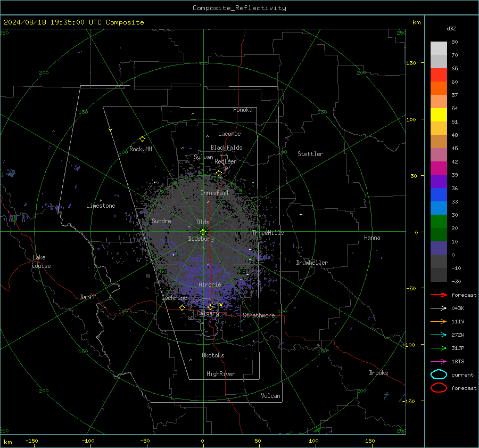Viewport: 479px width, 448px height.
Task: Click the yellow diamond marker above Calgary
Action: click(x=210, y=307)
